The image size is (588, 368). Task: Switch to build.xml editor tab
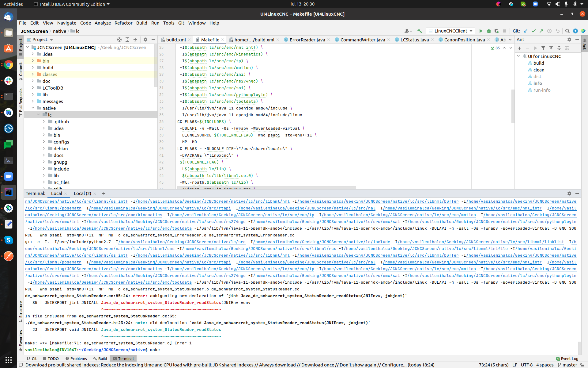(x=176, y=40)
